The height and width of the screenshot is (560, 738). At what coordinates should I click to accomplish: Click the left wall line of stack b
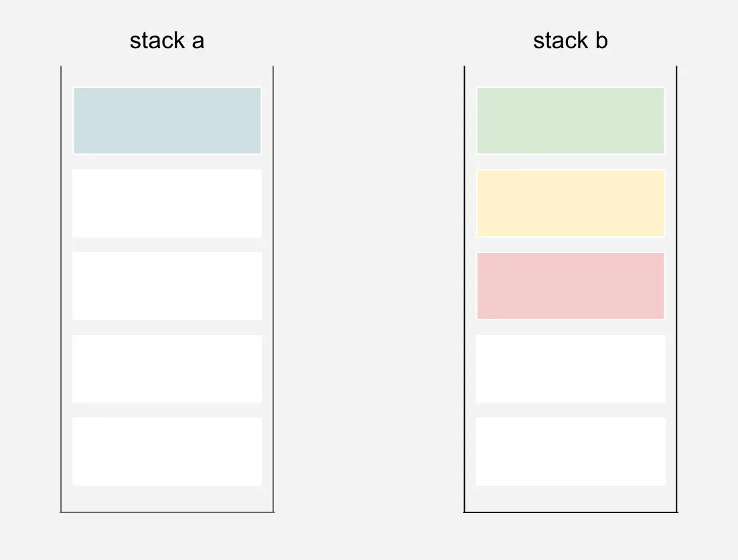click(x=464, y=288)
